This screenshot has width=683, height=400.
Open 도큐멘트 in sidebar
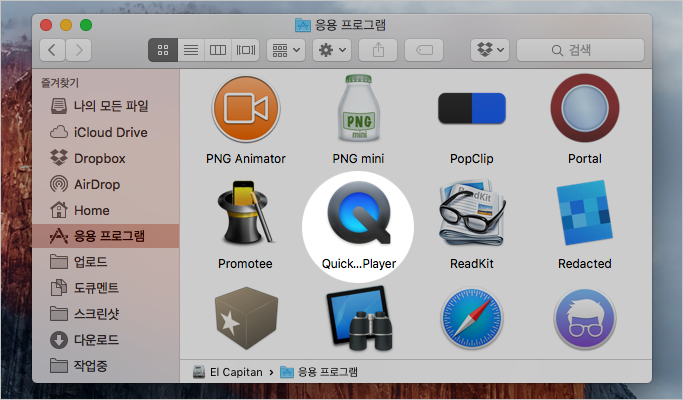pyautogui.click(x=105, y=288)
